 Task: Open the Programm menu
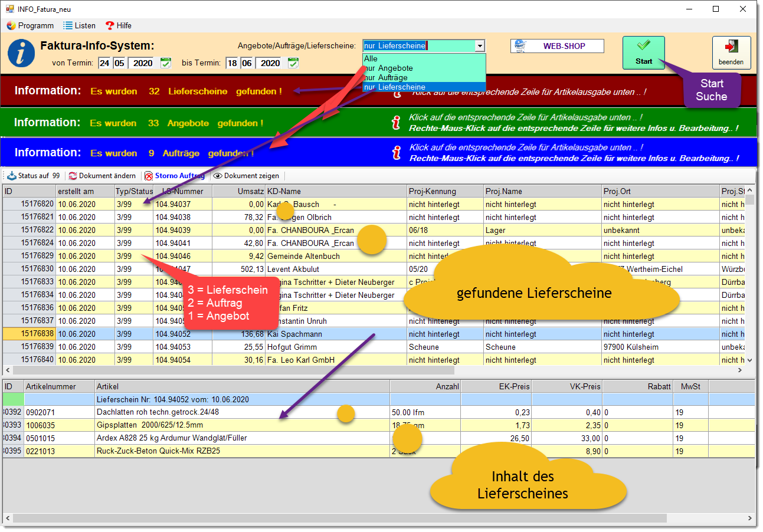(30, 25)
